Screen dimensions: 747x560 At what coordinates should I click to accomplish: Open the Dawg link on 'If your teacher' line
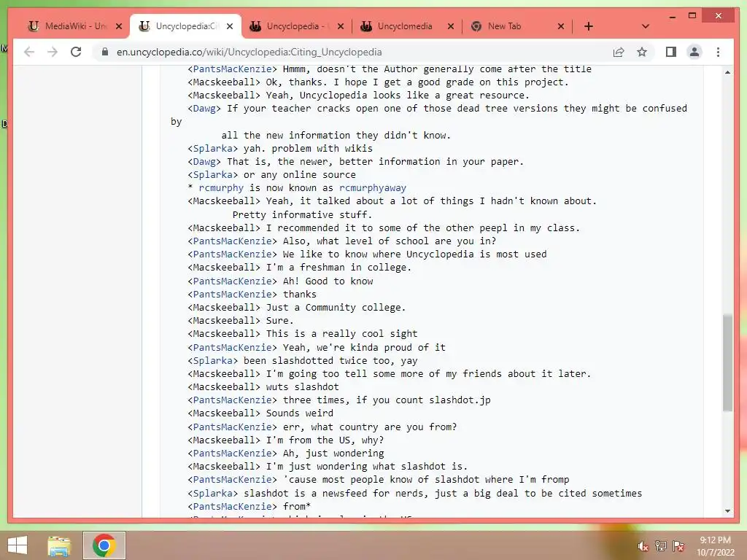point(204,108)
